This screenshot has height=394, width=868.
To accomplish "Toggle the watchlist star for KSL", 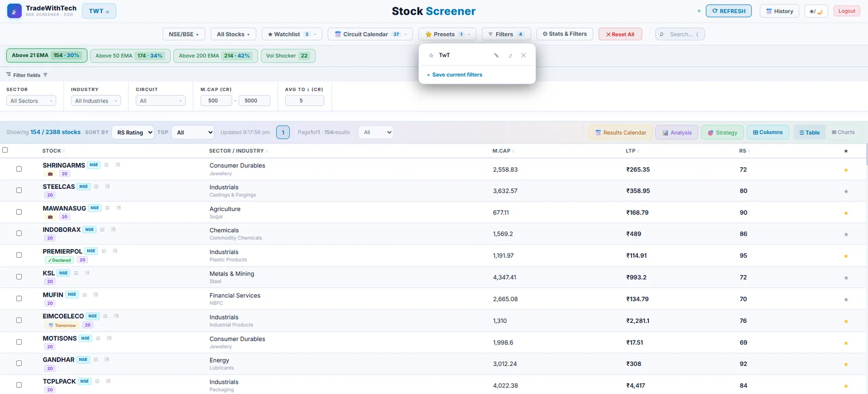I will pyautogui.click(x=846, y=278).
